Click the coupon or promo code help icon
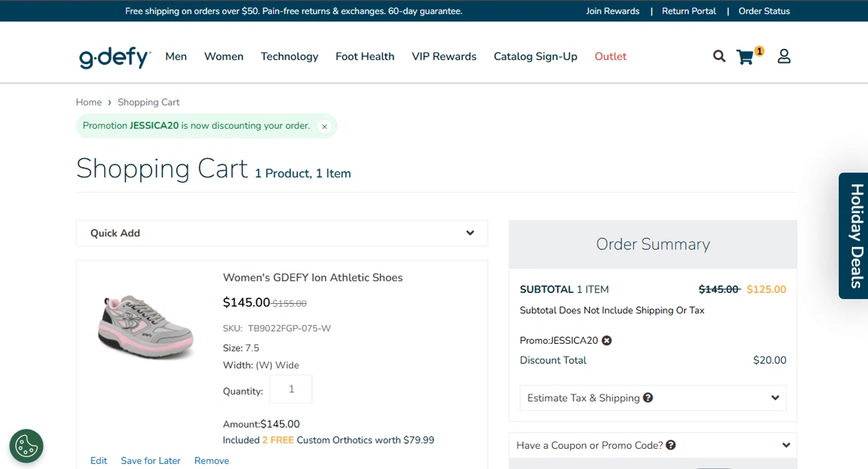Screen dimensions: 868x469 tap(671, 445)
